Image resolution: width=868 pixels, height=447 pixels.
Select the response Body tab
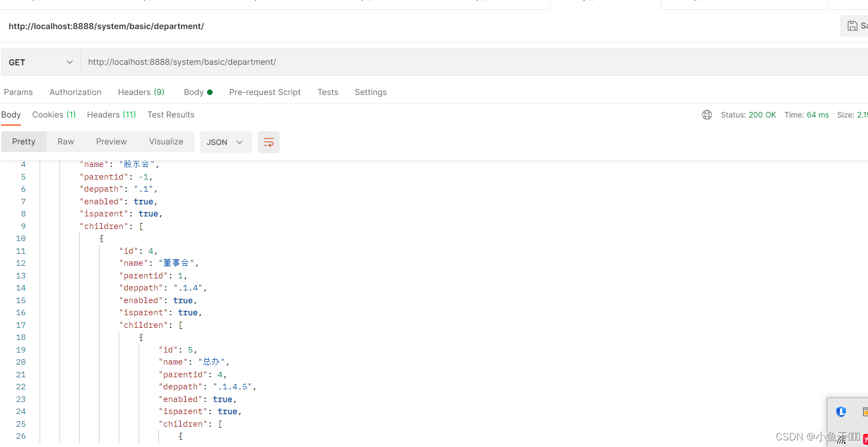11,115
